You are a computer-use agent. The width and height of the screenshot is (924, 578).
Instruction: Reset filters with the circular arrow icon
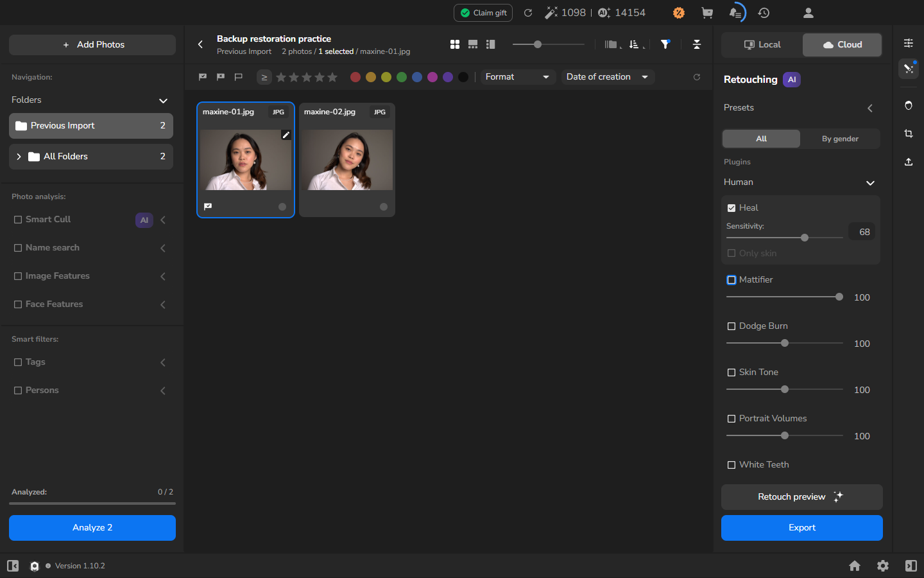(697, 77)
